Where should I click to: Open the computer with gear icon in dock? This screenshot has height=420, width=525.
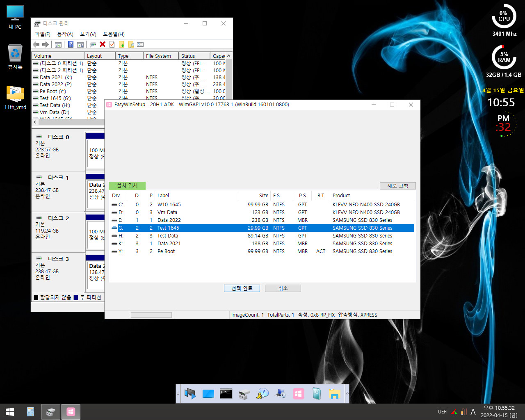point(281,394)
